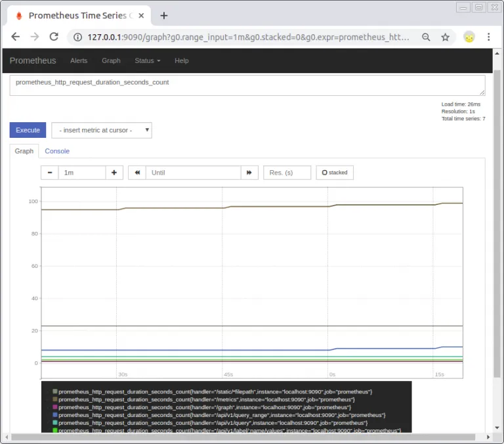Click the 100 y-axis label

pyautogui.click(x=33, y=202)
